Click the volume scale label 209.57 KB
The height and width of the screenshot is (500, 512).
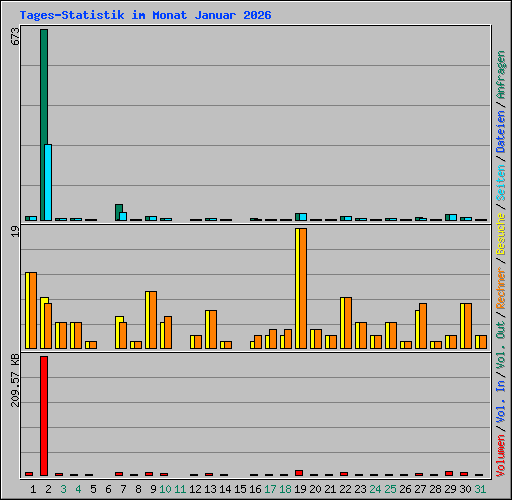point(15,381)
